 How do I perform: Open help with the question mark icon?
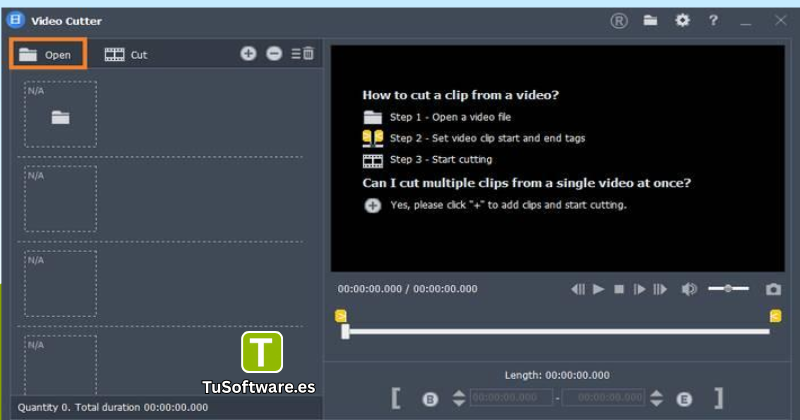[x=713, y=20]
